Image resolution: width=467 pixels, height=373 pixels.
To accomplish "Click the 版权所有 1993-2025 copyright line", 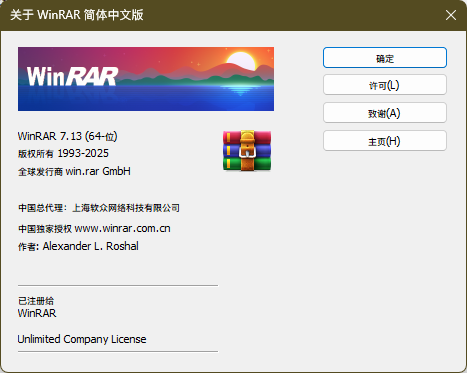I will coord(63,153).
